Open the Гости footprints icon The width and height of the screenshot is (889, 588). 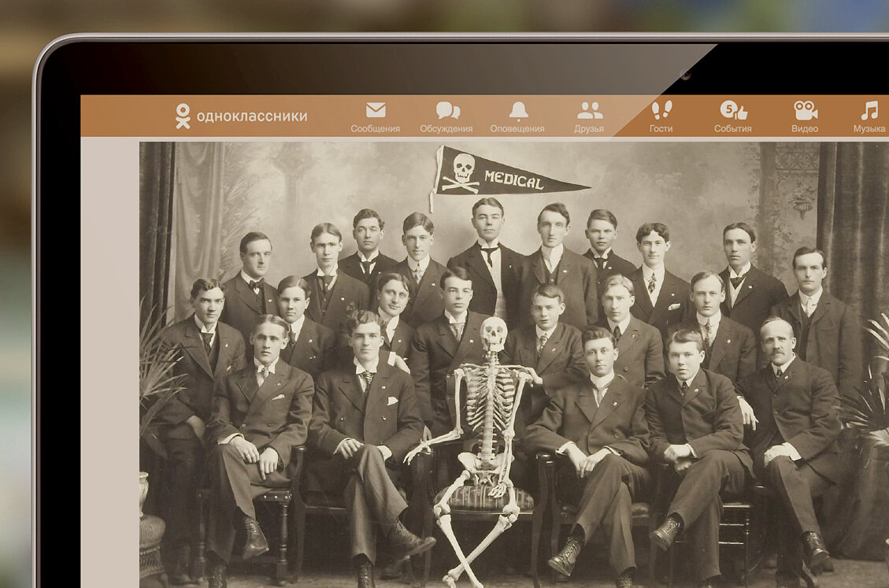click(x=661, y=110)
